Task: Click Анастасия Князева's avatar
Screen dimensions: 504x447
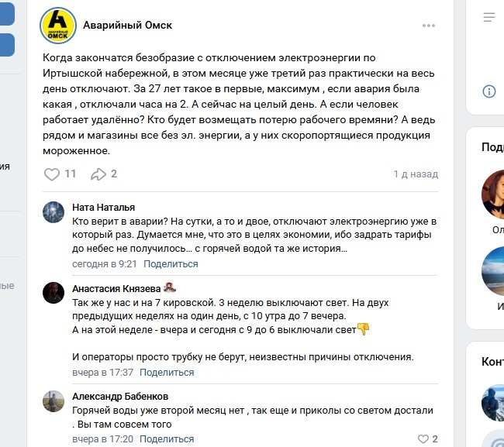Action: 54,293
